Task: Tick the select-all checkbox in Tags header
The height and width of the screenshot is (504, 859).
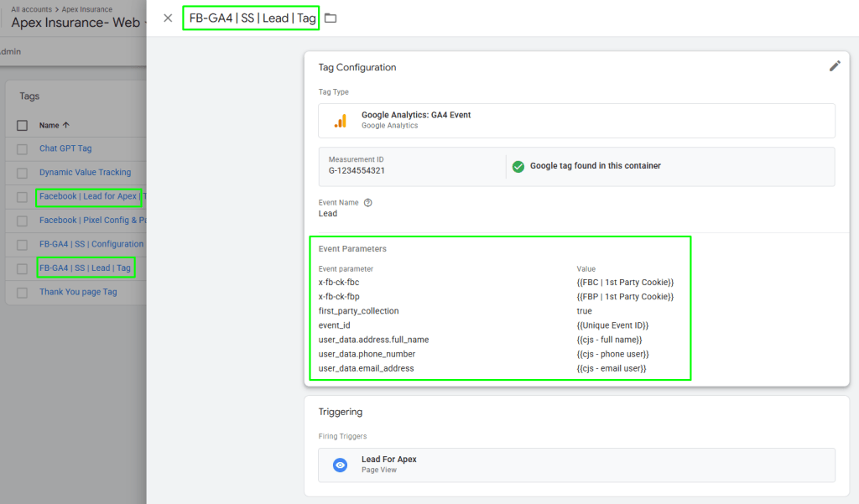Action: tap(23, 125)
